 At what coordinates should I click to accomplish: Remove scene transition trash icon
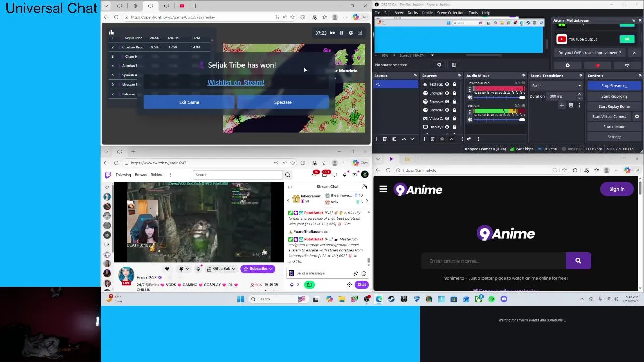(571, 106)
